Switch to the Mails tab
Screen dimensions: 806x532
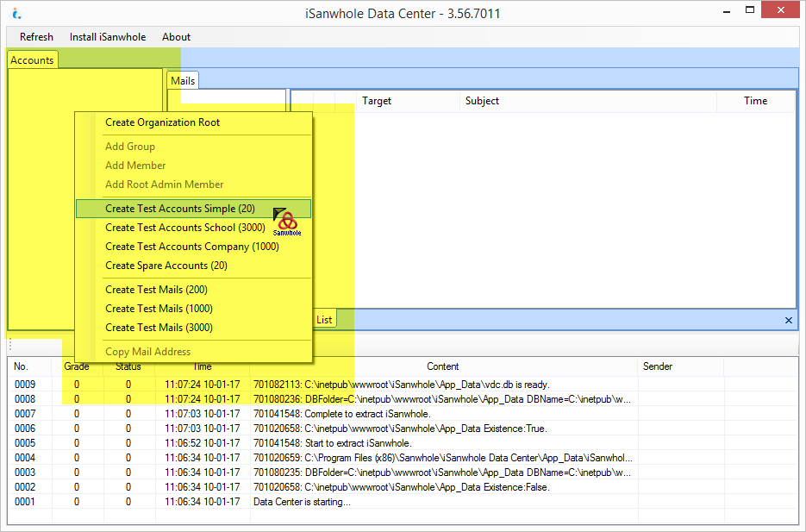click(183, 81)
